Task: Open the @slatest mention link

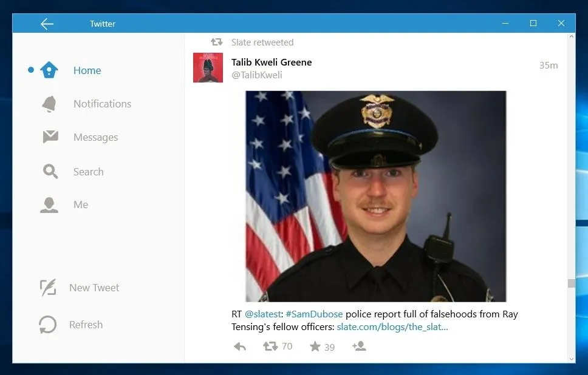Action: pos(262,314)
